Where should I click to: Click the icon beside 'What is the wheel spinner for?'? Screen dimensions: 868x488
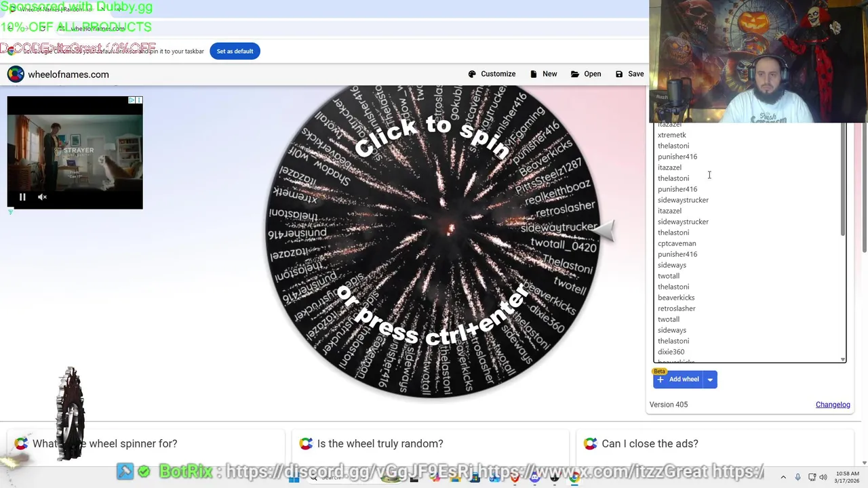click(x=22, y=443)
